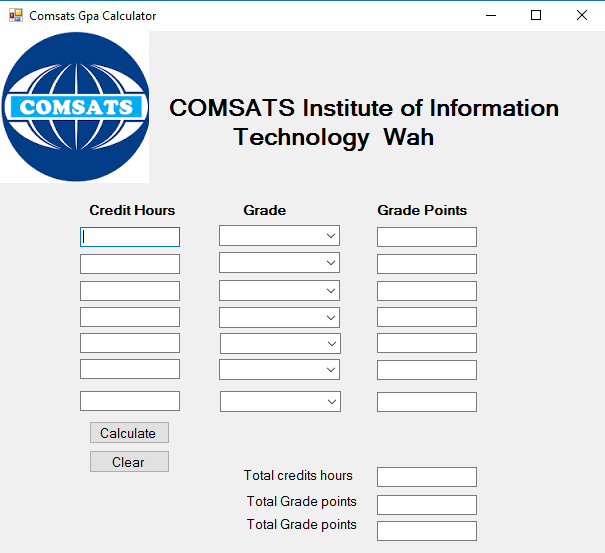Click the second Grade Points field
605x553 pixels.
tap(427, 264)
